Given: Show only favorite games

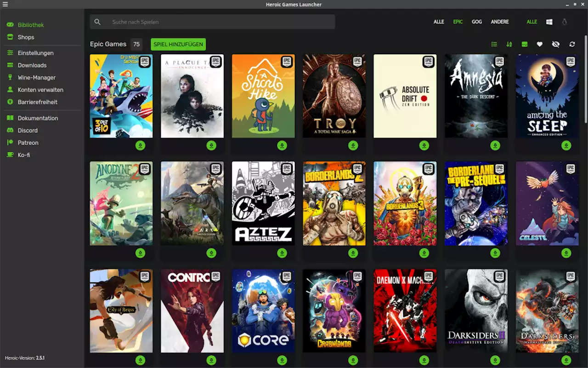Looking at the screenshot, I should [540, 44].
